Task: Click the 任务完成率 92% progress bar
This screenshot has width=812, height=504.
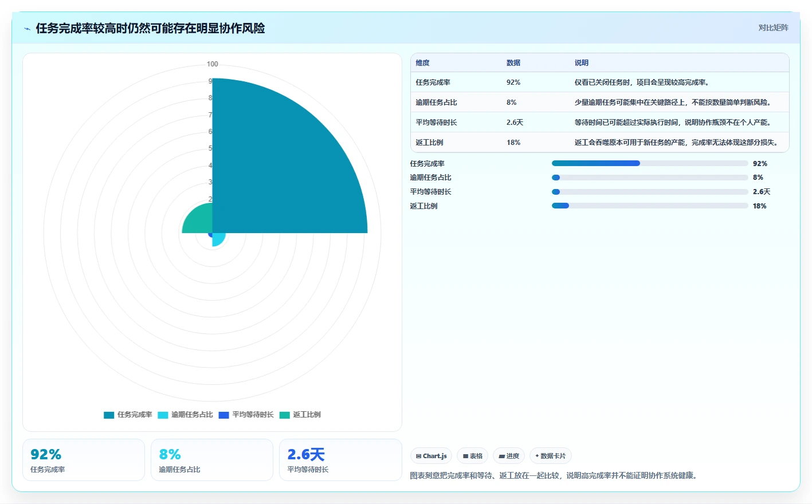Action: (650, 164)
